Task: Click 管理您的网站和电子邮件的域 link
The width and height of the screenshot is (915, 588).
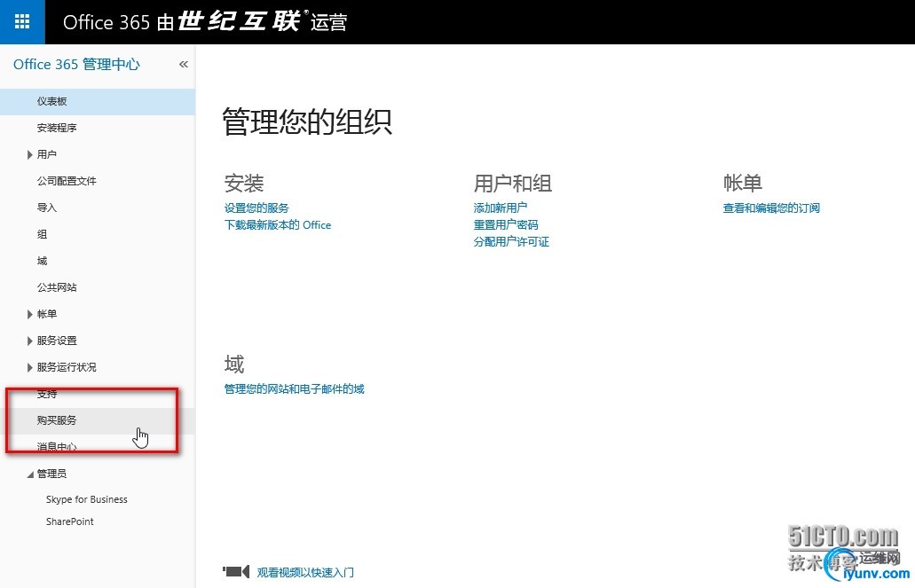Action: 294,389
